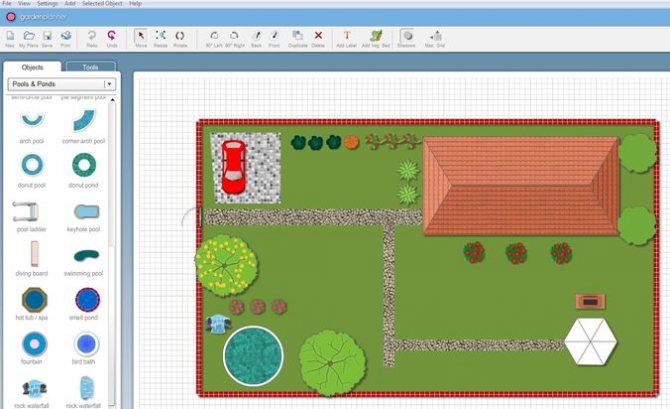Click the Duplicate icon

coord(296,37)
